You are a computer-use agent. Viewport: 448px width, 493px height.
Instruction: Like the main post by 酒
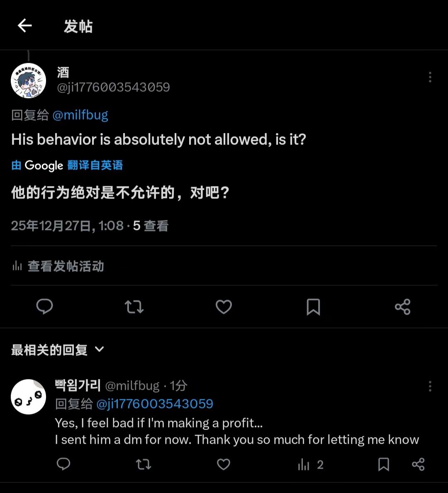tap(224, 307)
